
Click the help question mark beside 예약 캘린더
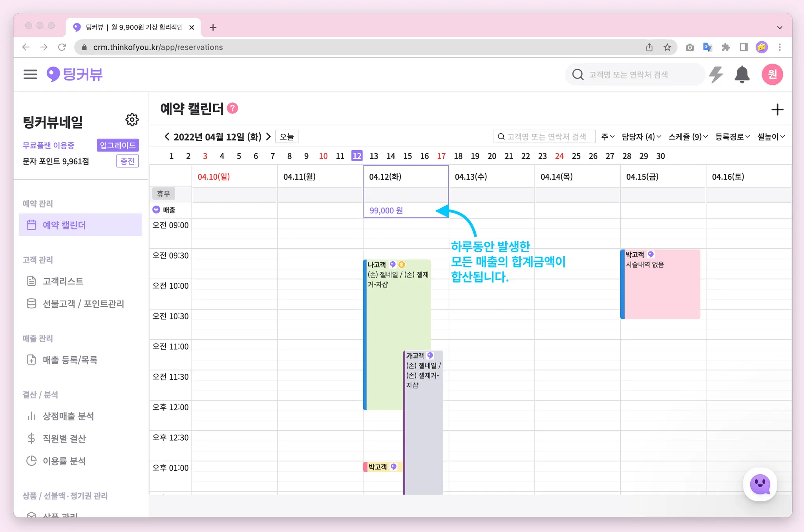(x=232, y=108)
